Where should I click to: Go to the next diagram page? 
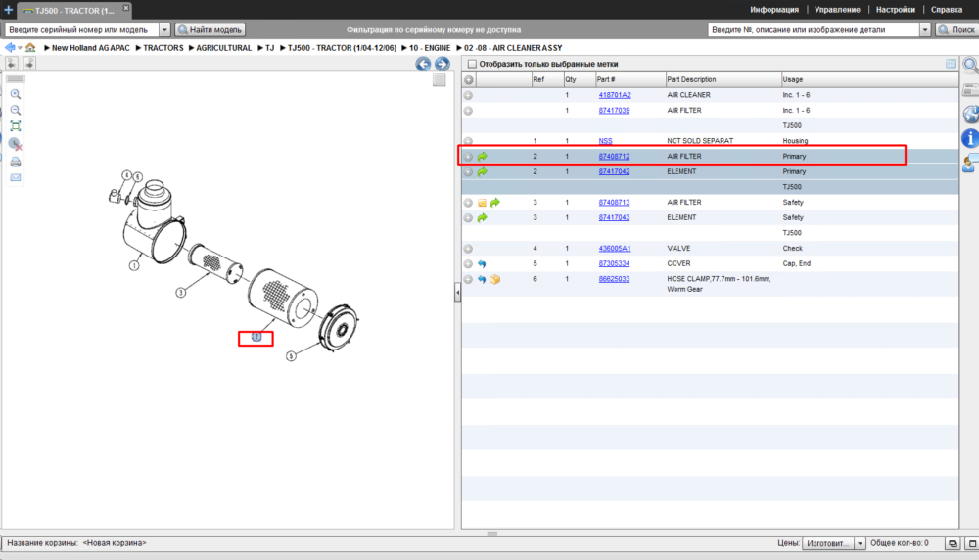(29, 63)
